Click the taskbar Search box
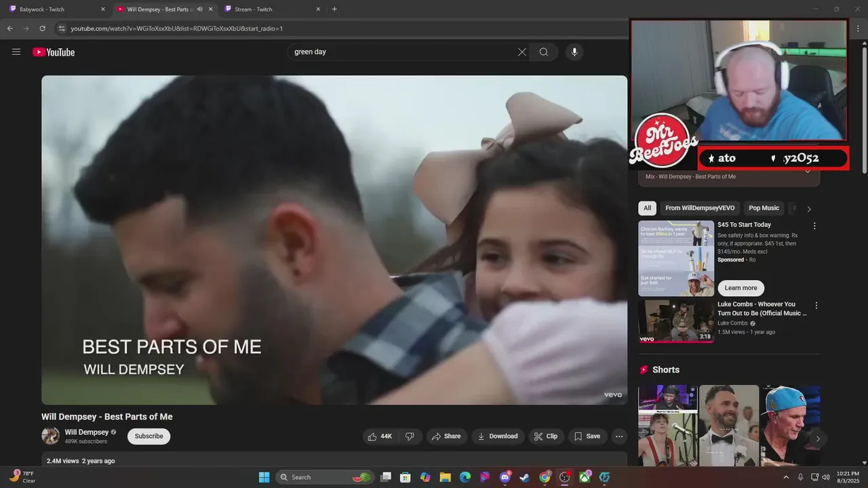868x488 pixels. pos(325,477)
